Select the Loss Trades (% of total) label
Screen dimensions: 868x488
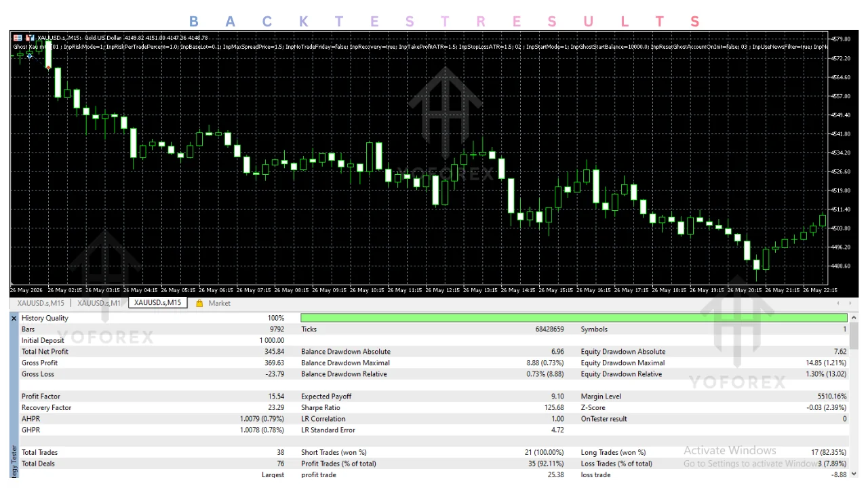click(x=616, y=464)
